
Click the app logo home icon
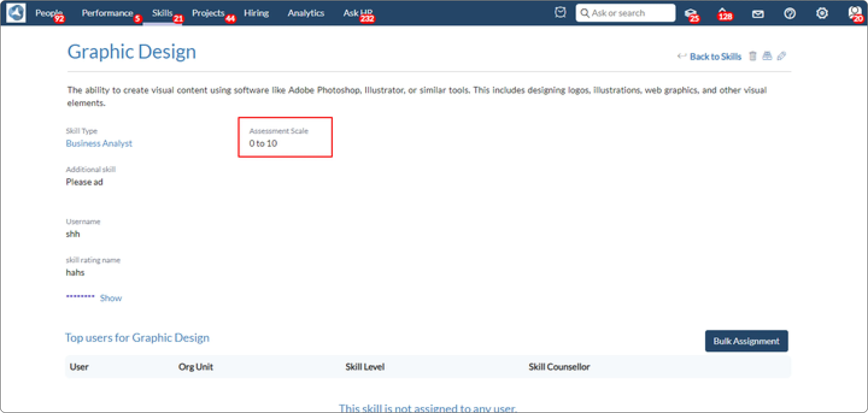(16, 13)
